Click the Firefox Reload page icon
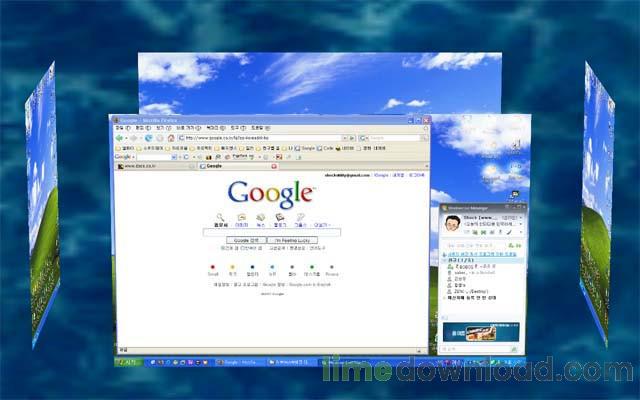640x400 pixels. [145, 138]
